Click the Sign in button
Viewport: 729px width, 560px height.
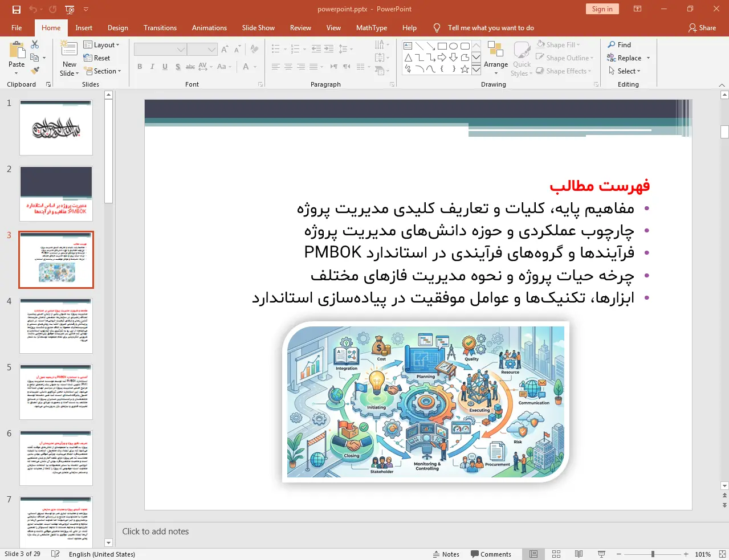click(x=602, y=9)
